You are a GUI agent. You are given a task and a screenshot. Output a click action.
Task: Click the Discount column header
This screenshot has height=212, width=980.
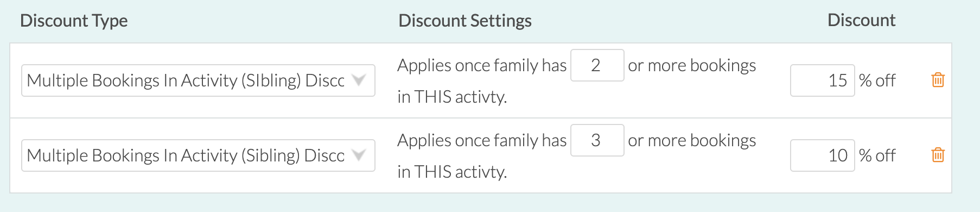[x=861, y=21]
